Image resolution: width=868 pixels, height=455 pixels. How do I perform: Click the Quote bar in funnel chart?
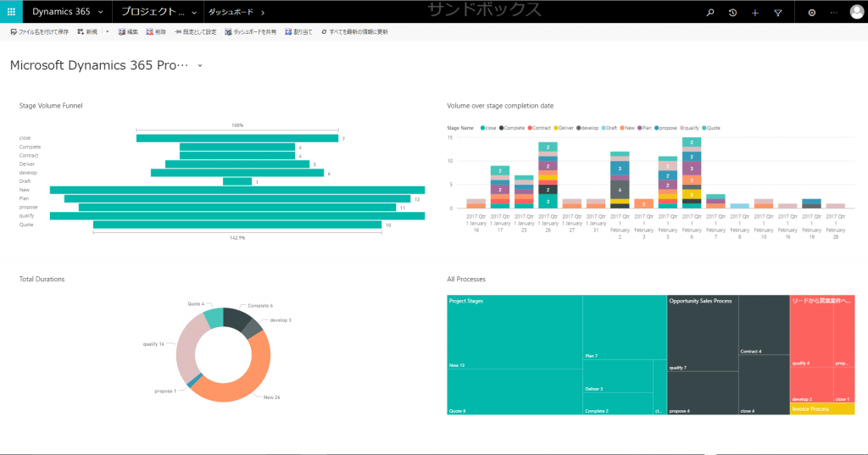point(237,225)
